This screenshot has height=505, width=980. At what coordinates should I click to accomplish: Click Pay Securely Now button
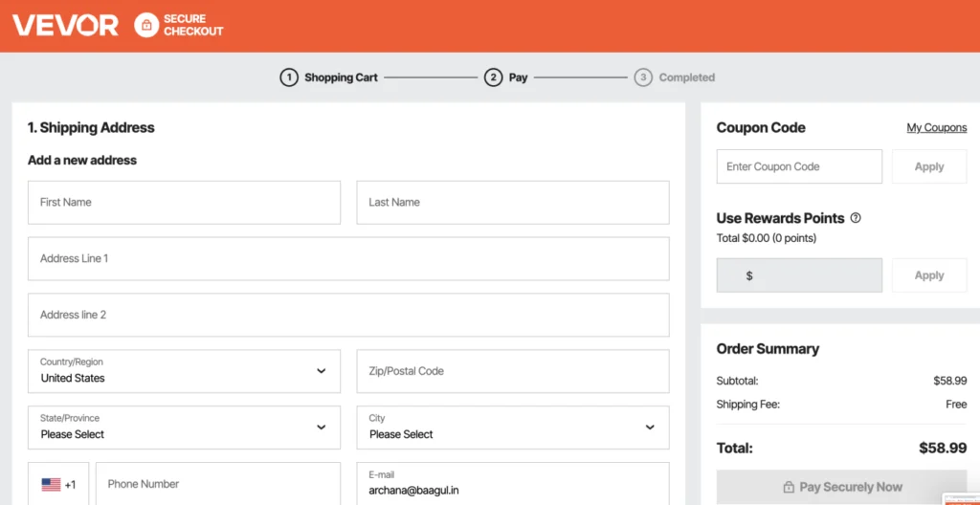(x=842, y=487)
